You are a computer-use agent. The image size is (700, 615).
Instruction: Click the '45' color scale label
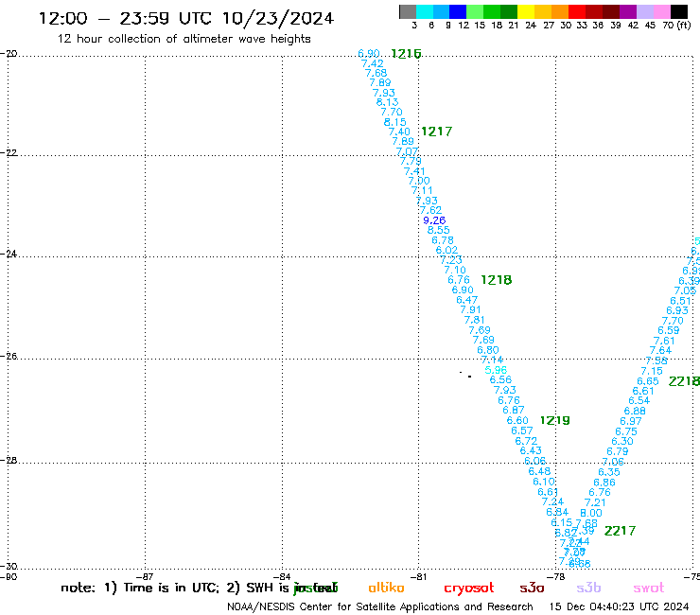pos(650,26)
